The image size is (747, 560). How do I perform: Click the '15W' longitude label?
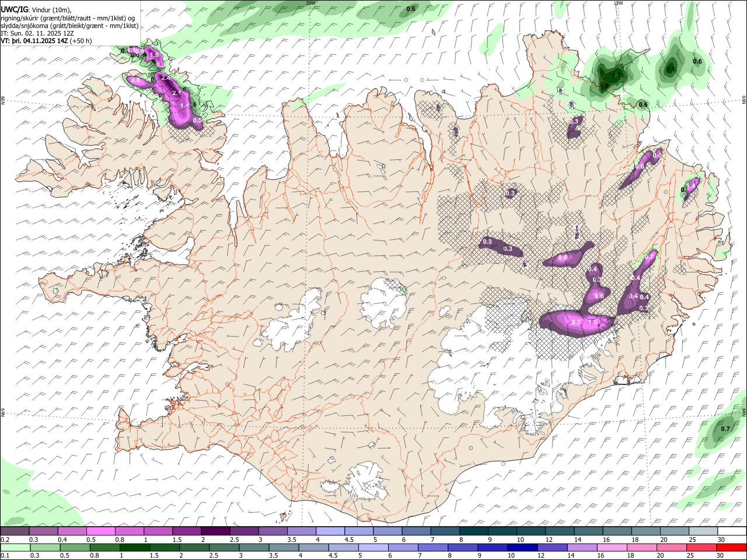(x=618, y=3)
